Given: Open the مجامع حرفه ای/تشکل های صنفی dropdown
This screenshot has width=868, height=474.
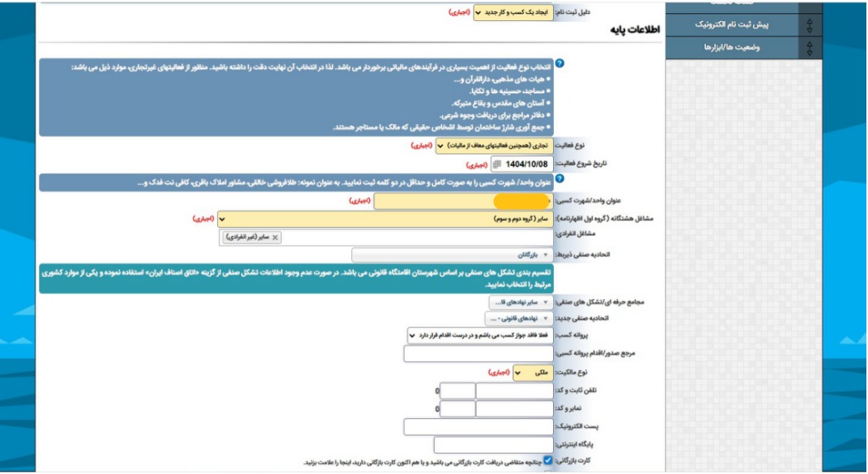Looking at the screenshot, I should [521, 302].
